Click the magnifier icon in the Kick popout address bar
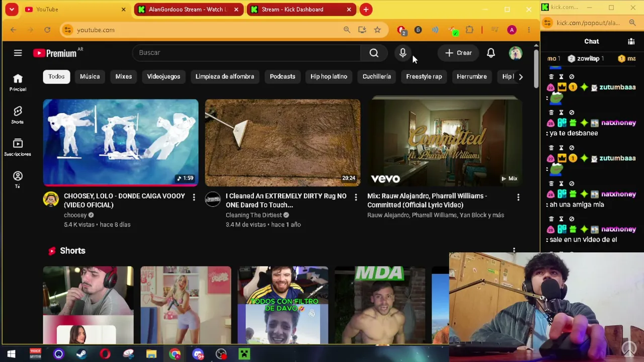This screenshot has width=644, height=362. pos(632,23)
